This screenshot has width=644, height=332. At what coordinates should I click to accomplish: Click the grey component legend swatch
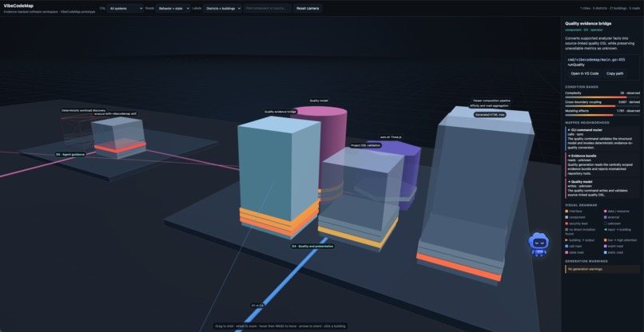click(x=566, y=218)
